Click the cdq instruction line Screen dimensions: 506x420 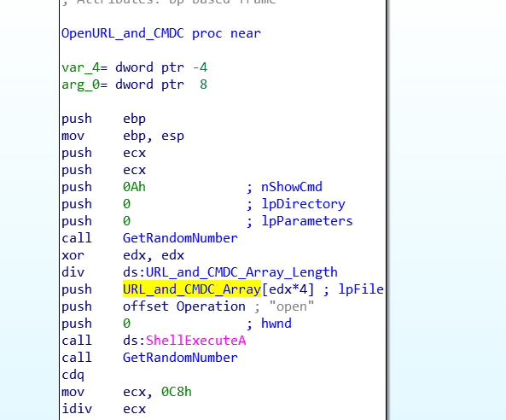pos(73,375)
